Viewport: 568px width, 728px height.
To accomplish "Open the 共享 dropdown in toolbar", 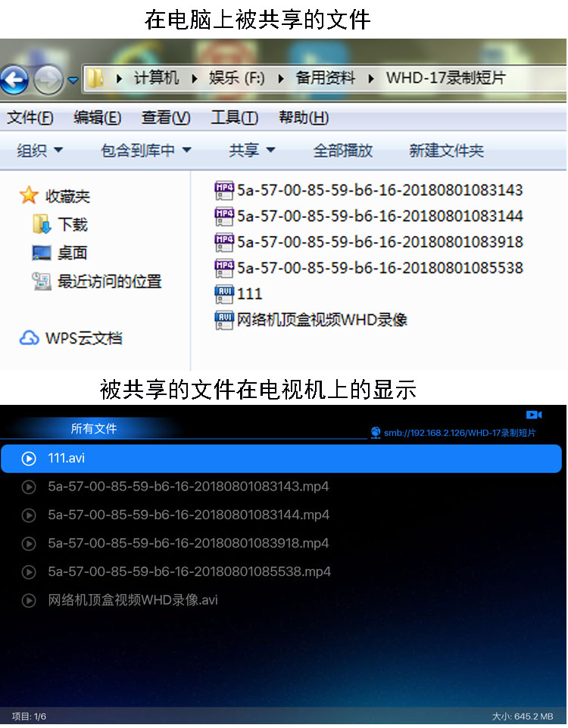I will pos(252,151).
